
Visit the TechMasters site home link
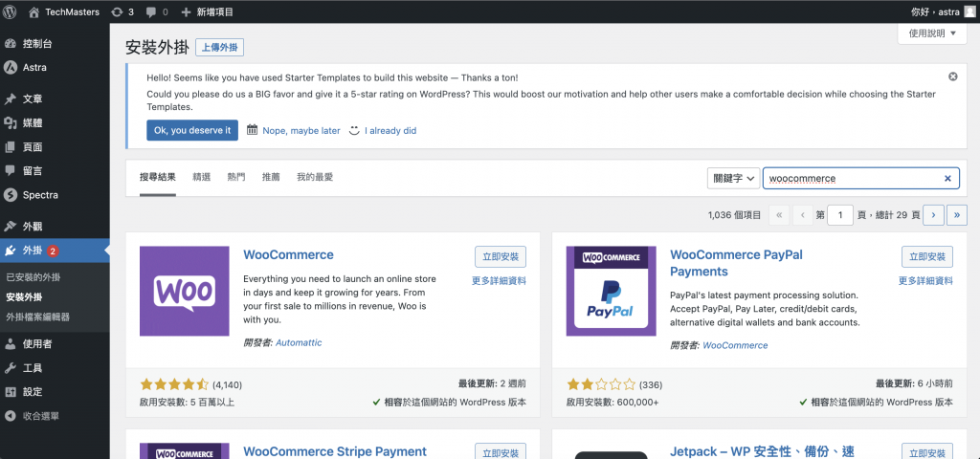click(x=64, y=11)
